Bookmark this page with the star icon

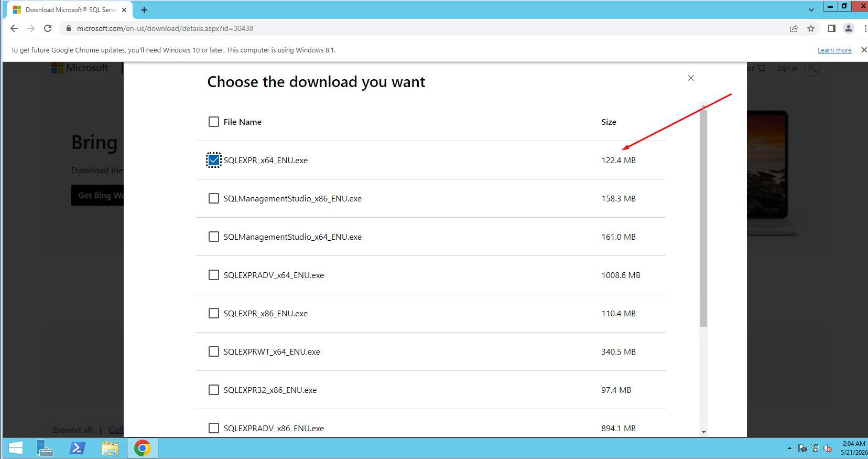pos(811,28)
